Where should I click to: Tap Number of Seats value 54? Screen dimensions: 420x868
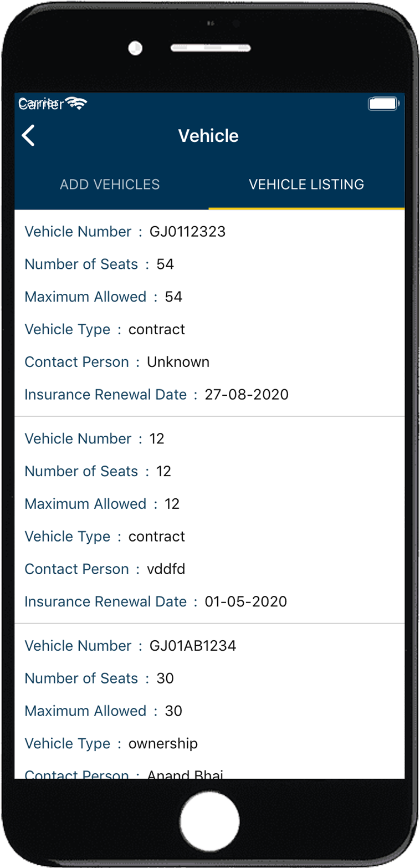pyautogui.click(x=165, y=264)
